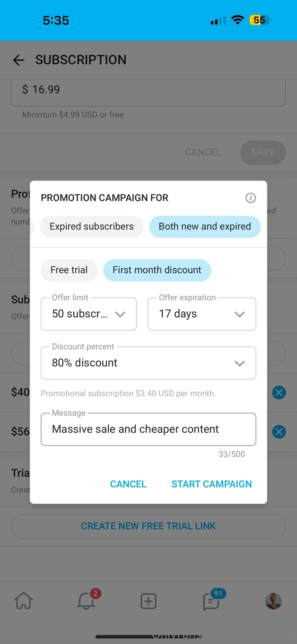The width and height of the screenshot is (297, 644).
Task: Tap the new post plus icon
Action: [x=148, y=601]
